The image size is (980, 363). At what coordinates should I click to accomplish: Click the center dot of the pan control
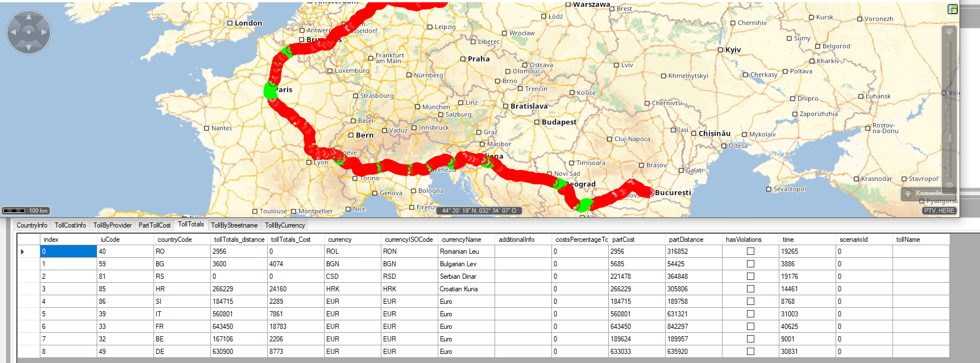pyautogui.click(x=28, y=32)
